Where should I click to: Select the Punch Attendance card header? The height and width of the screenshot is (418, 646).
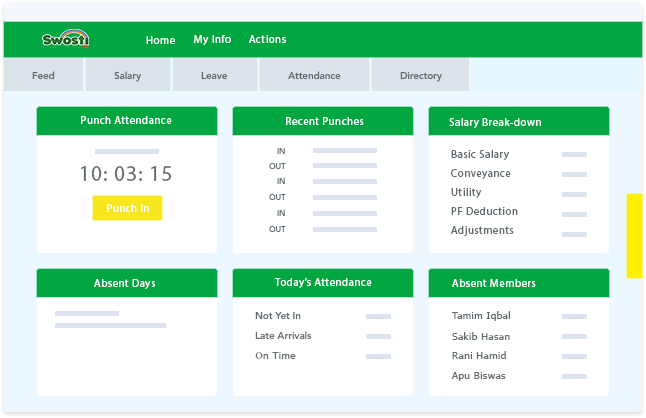127,121
